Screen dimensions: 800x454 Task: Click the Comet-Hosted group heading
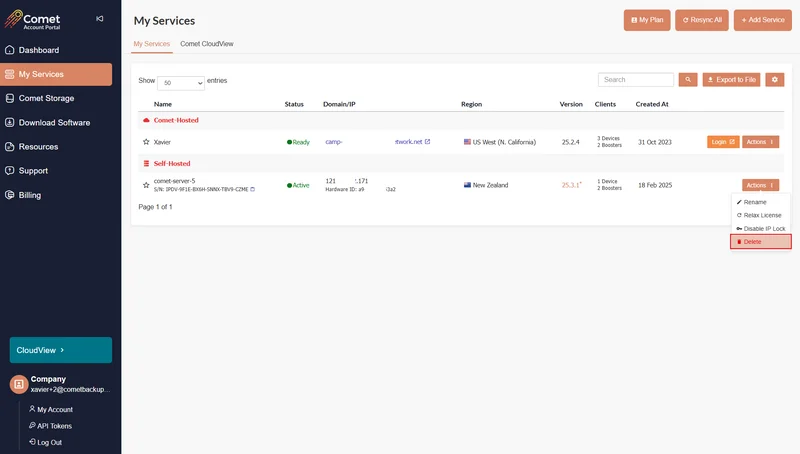point(176,120)
